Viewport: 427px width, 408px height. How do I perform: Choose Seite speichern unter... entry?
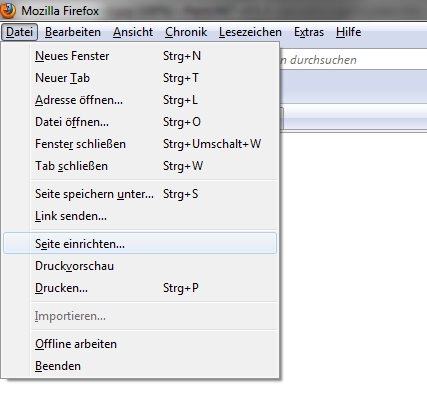[140, 194]
